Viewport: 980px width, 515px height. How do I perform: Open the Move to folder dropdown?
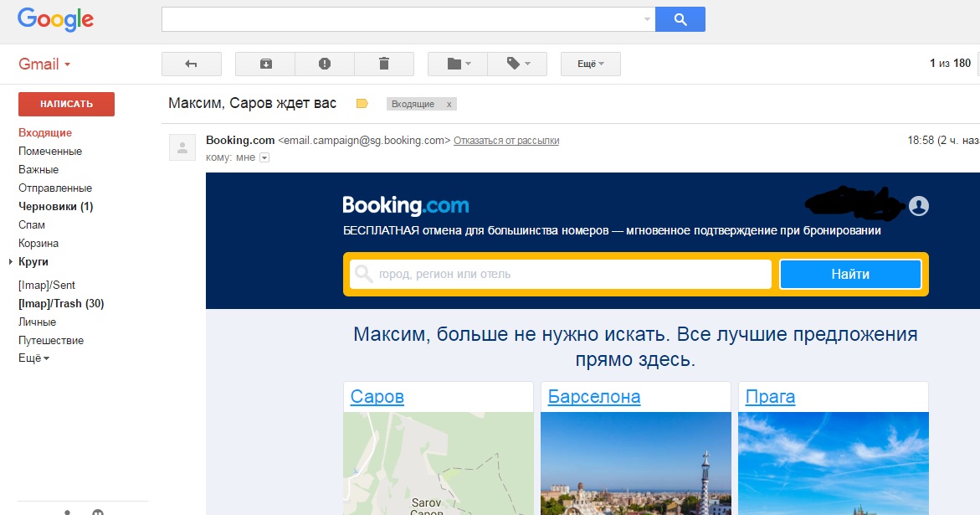point(459,64)
